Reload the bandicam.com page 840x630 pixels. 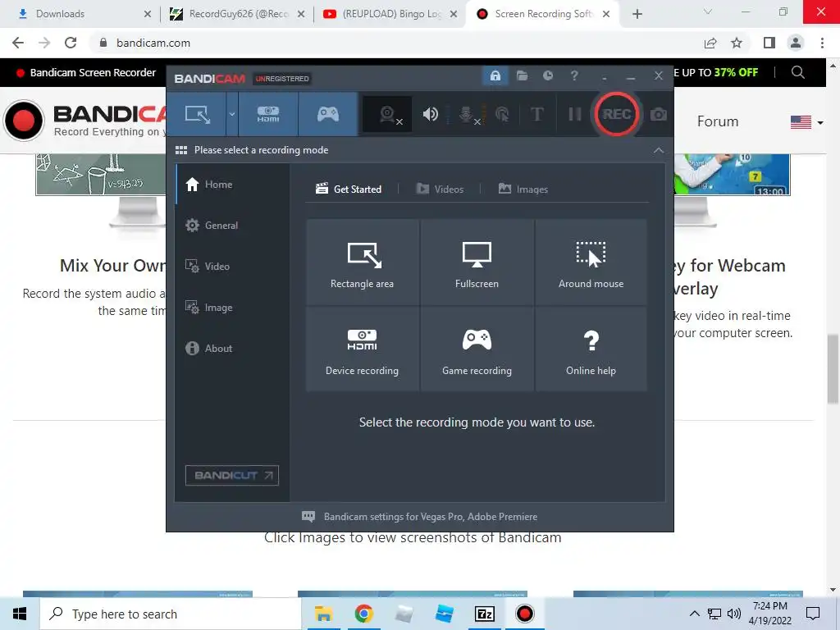point(71,43)
